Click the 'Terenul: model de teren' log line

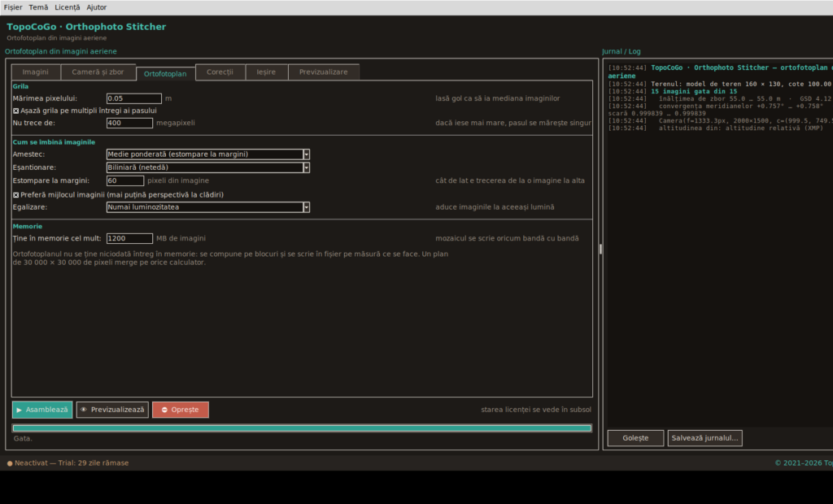pos(740,84)
